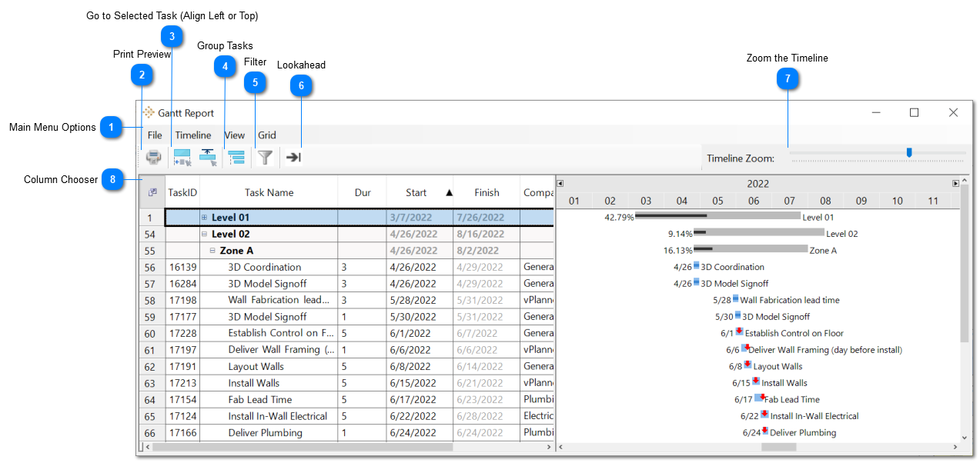Open the File menu
Image resolution: width=980 pixels, height=463 pixels.
coord(155,135)
